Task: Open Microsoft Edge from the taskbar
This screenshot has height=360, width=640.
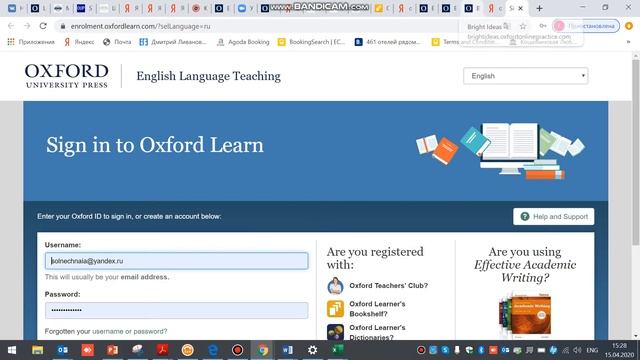Action: point(213,350)
